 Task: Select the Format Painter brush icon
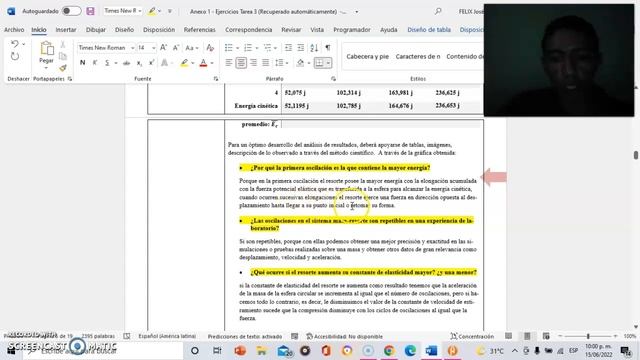(63, 67)
